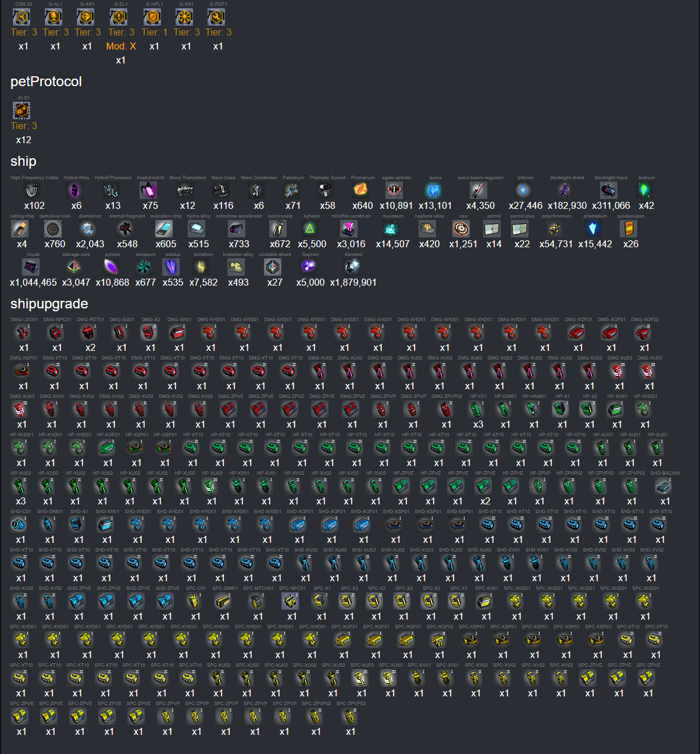Select the SPC-MTCH01 upgrade icon
700x754 pixels.
coord(256,601)
